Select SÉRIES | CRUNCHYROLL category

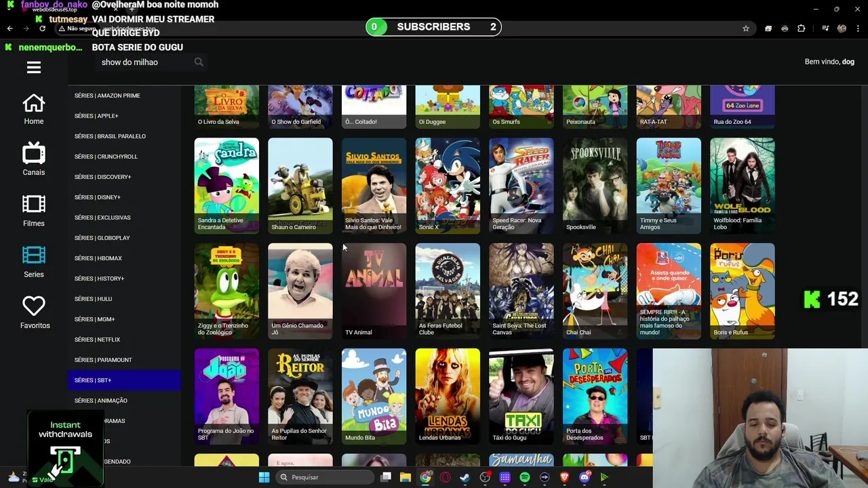pos(124,157)
